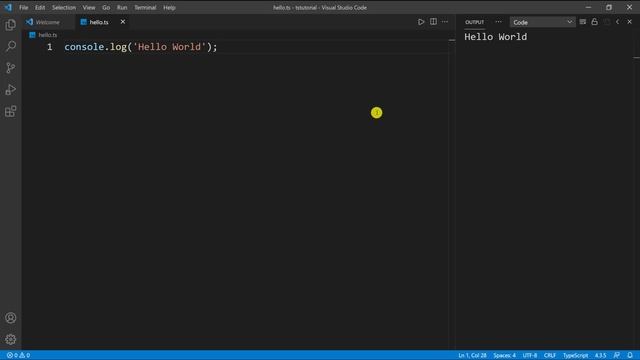This screenshot has width=640, height=360.
Task: Restore down the VS Code window
Action: 609,7
